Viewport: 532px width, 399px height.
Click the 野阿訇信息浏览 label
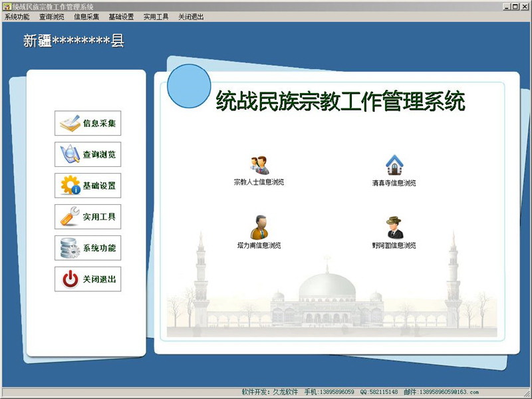pyautogui.click(x=394, y=245)
